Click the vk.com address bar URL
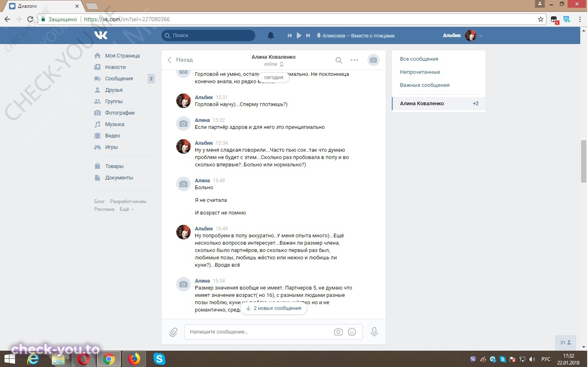Image resolution: width=588 pixels, height=367 pixels. 127,19
